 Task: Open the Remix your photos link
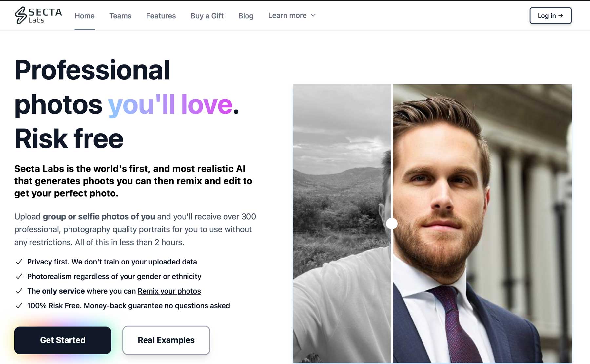(169, 291)
